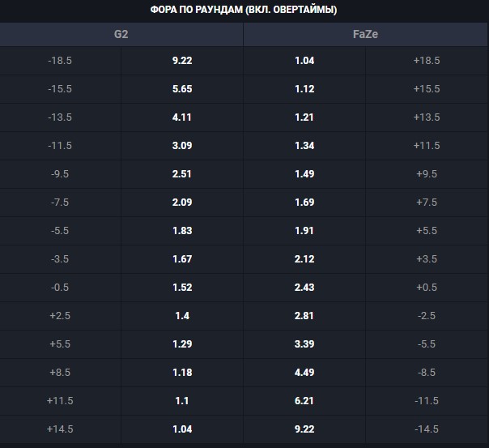Click the -11.5 handicap label under FaZe

(427, 401)
